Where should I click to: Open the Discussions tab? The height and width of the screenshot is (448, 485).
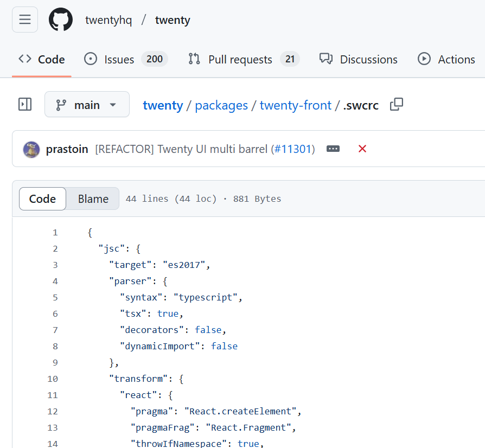coord(359,59)
